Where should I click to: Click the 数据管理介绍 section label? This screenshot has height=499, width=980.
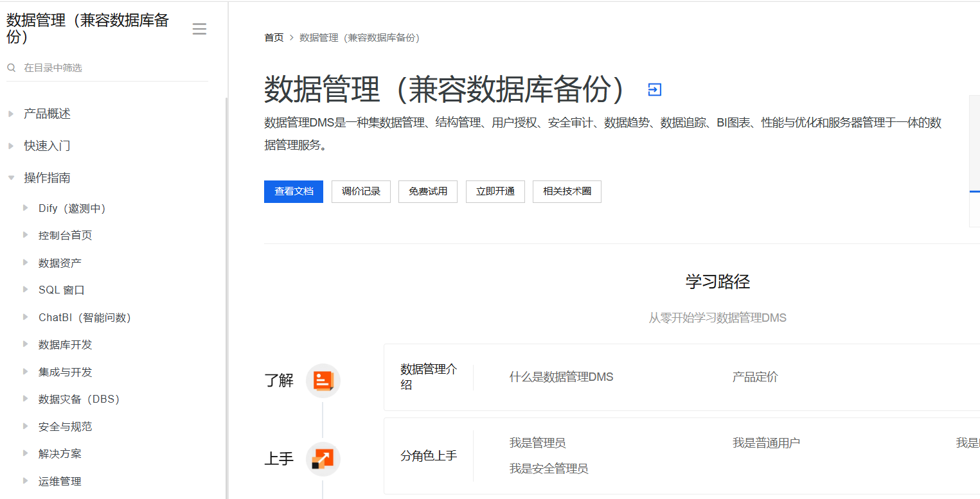click(429, 377)
